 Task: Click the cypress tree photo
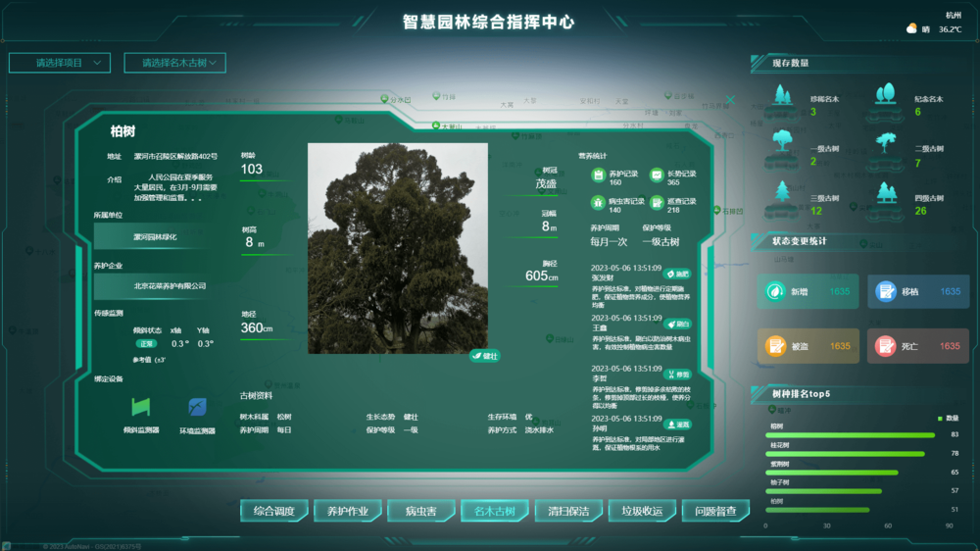398,248
